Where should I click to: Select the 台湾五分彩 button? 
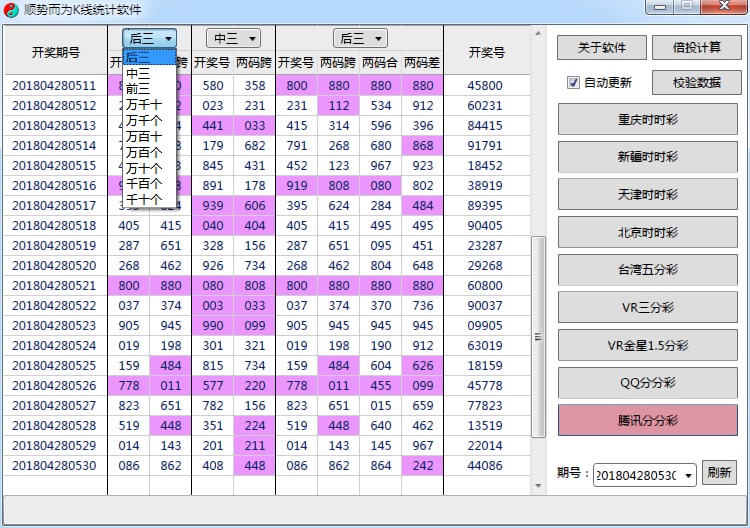click(647, 270)
